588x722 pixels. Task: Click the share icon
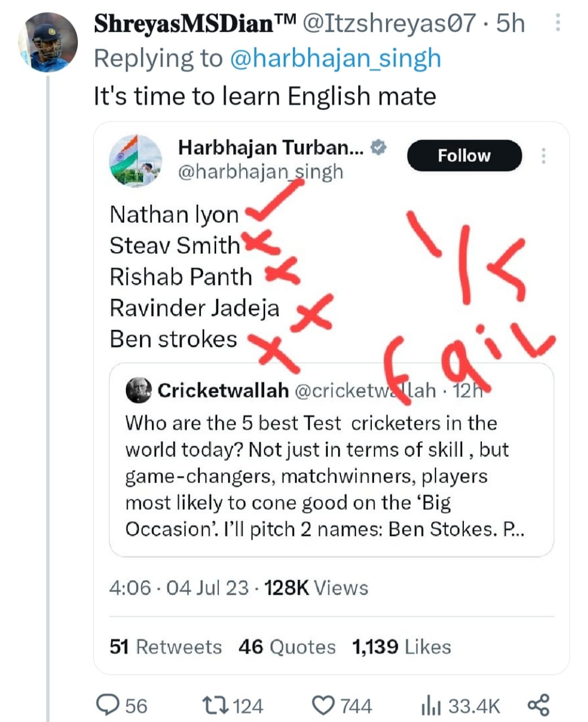(x=538, y=705)
